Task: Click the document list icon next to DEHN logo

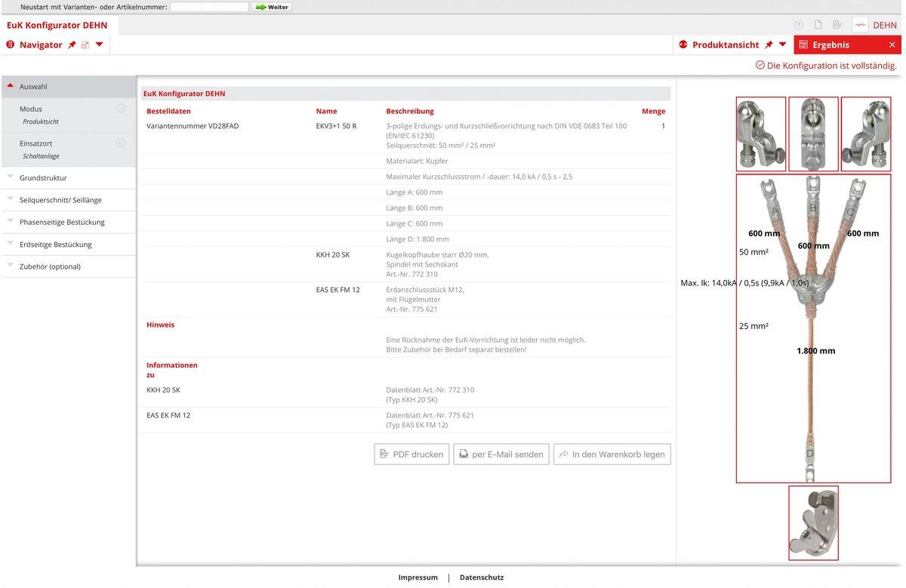Action: 837,25
